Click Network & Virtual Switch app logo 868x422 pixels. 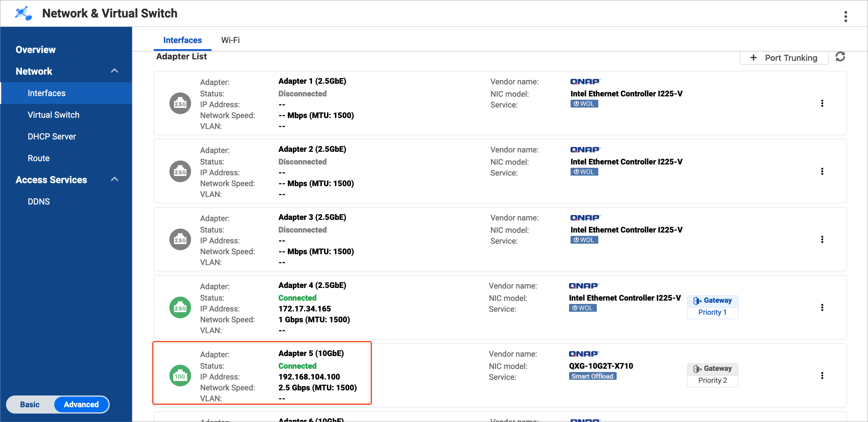24,14
